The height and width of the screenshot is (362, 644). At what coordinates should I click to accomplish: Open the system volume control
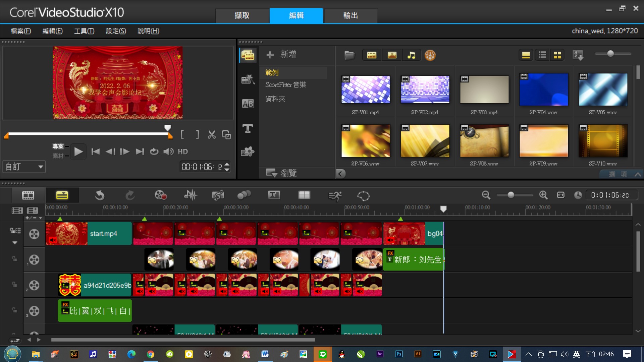point(168,152)
